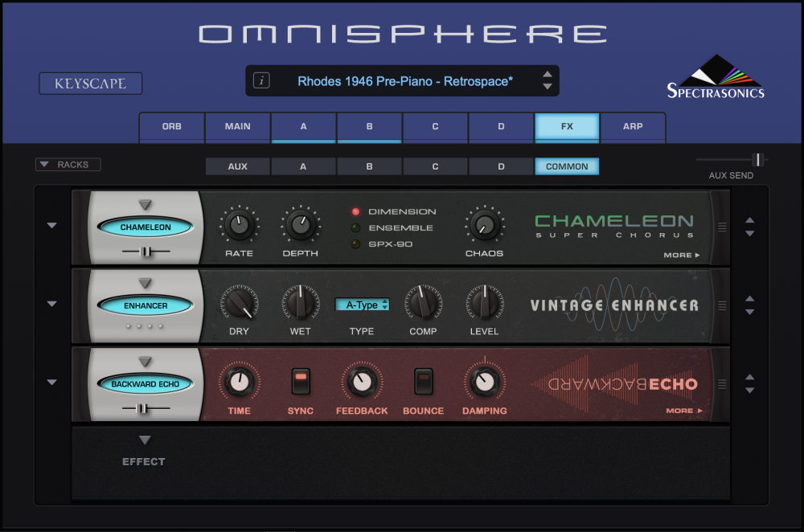Click the Chameleon DEPTH knob
This screenshot has width=804, height=532.
pyautogui.click(x=301, y=225)
